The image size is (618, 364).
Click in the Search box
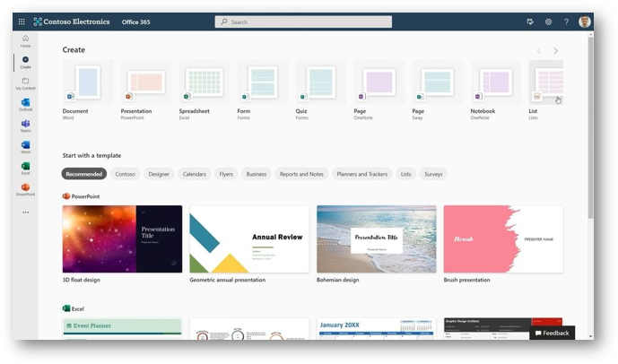(303, 22)
